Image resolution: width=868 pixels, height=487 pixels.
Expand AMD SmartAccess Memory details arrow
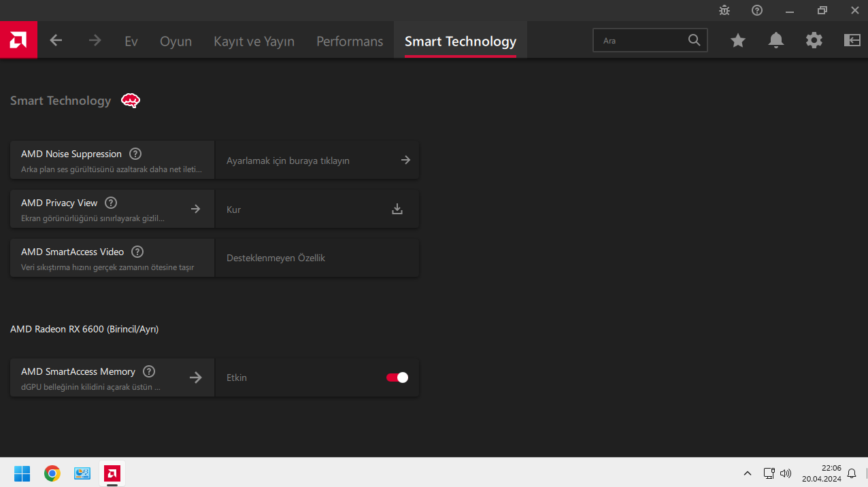point(195,377)
